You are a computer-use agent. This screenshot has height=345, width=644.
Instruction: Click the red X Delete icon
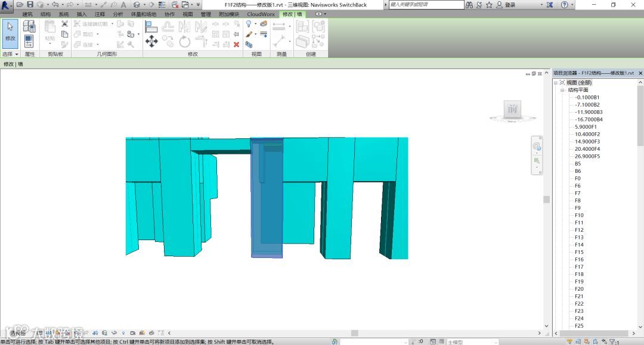[236, 44]
